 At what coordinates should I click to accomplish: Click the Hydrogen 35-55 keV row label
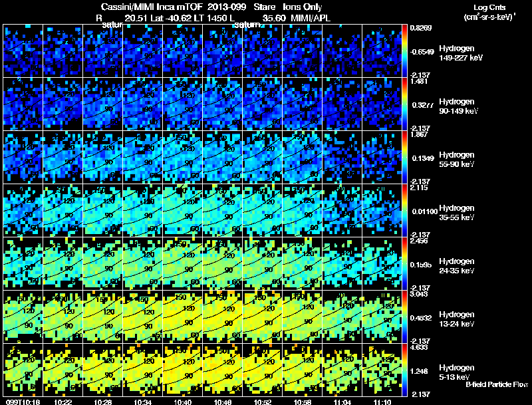(x=457, y=213)
